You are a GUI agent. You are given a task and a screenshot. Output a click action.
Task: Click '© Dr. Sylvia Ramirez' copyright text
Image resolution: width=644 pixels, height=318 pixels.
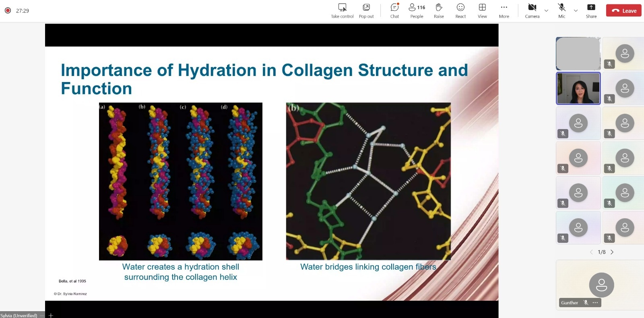point(70,294)
